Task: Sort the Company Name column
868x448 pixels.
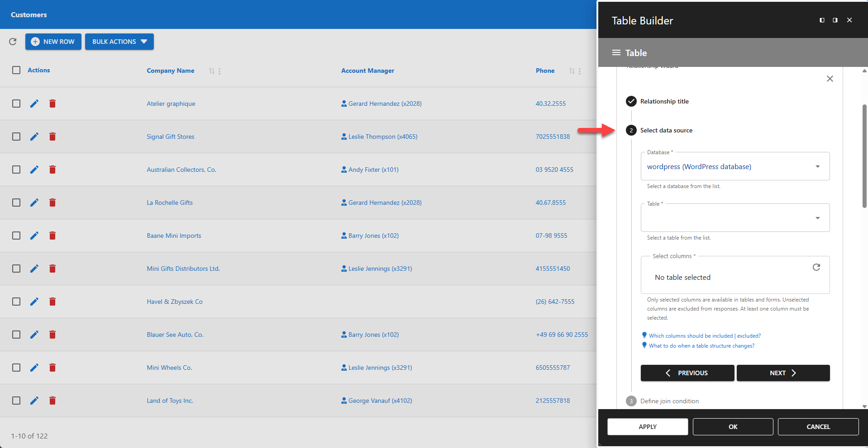Action: click(x=211, y=71)
